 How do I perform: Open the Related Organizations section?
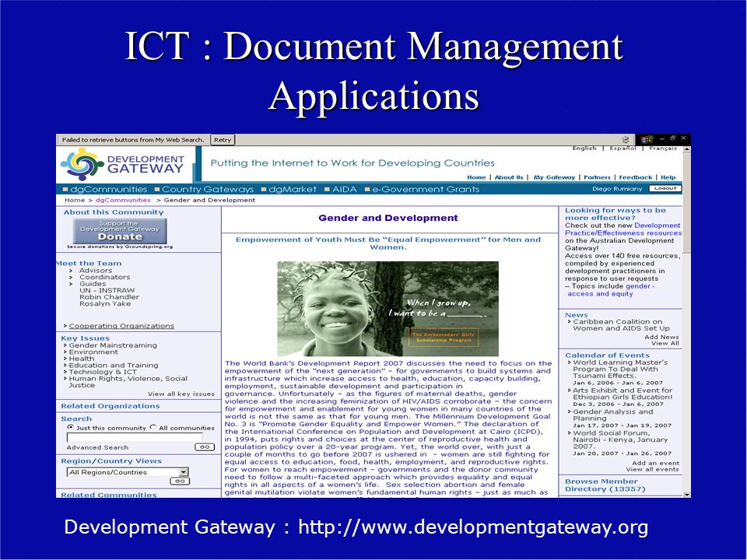coord(110,406)
